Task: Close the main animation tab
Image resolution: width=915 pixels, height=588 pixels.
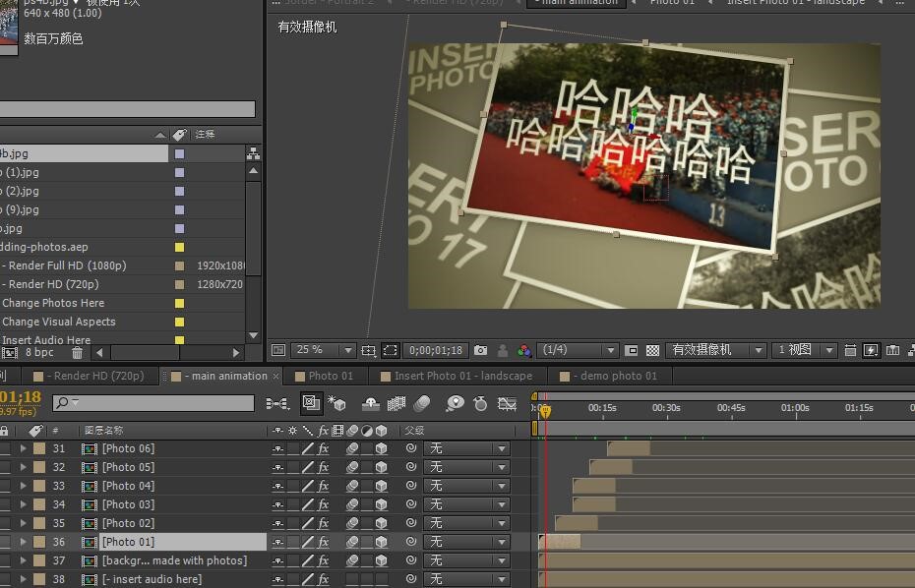Action: pyautogui.click(x=276, y=377)
